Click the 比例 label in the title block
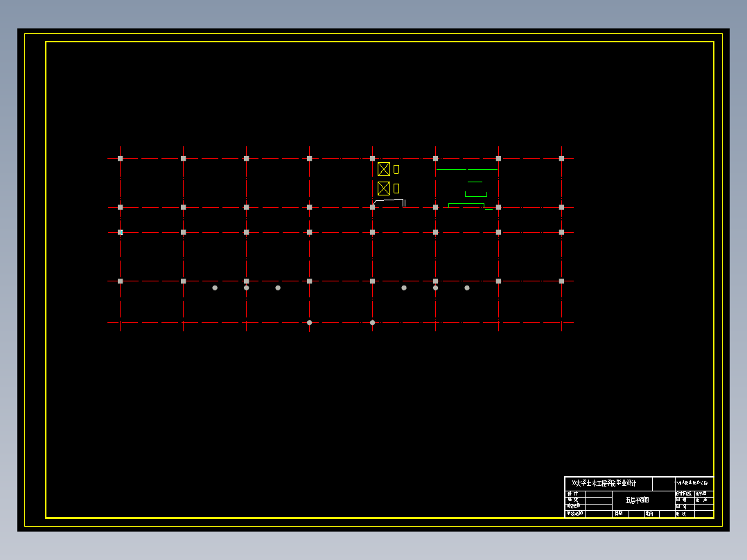The width and height of the screenshot is (747, 560). 649,514
